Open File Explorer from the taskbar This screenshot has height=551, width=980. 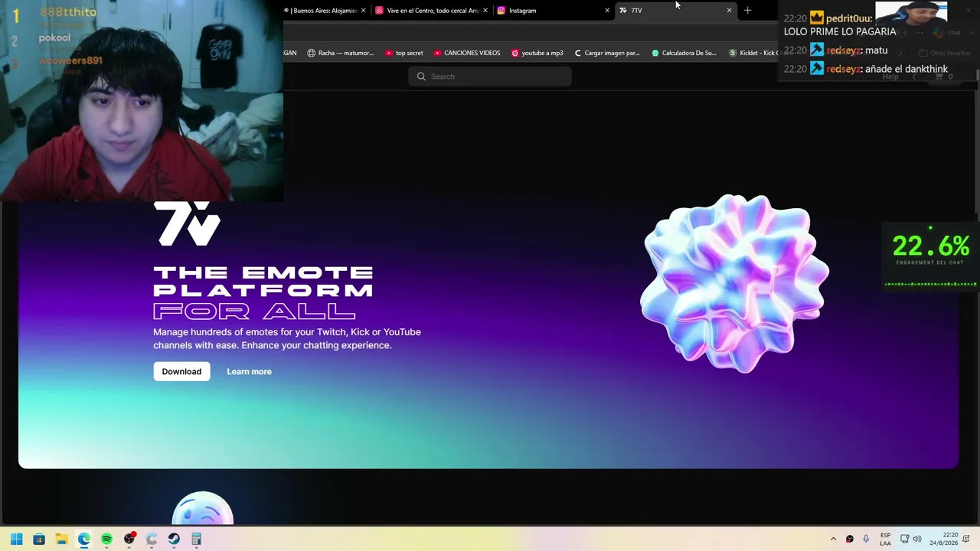[x=61, y=540]
